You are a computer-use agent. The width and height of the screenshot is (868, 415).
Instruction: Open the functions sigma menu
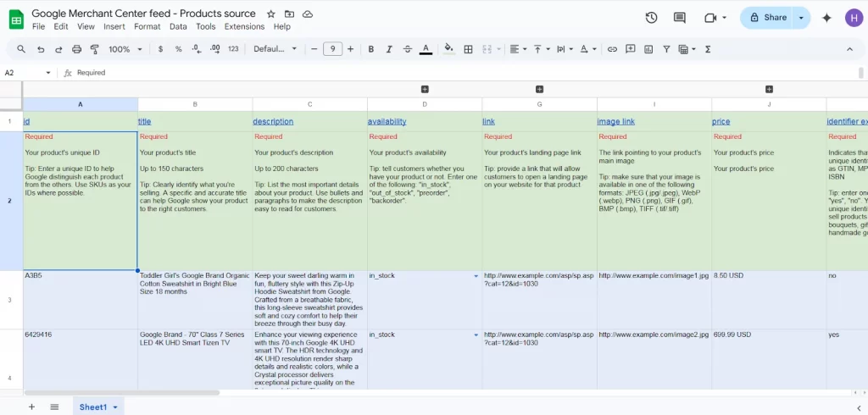[x=708, y=49]
